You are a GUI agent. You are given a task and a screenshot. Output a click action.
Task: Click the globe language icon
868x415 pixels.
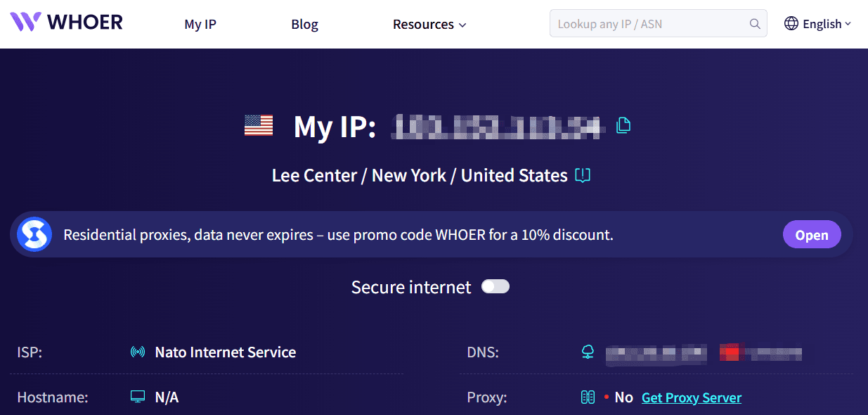(791, 24)
